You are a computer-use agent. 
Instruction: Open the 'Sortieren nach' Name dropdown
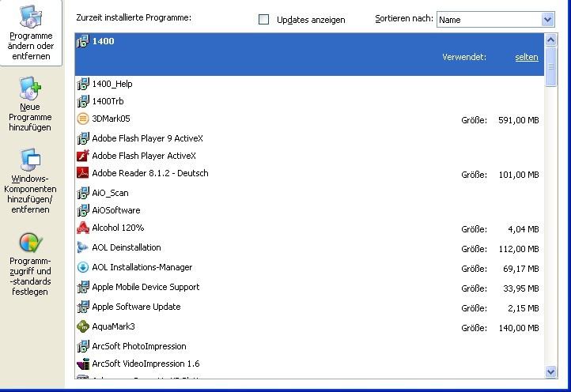pos(548,19)
